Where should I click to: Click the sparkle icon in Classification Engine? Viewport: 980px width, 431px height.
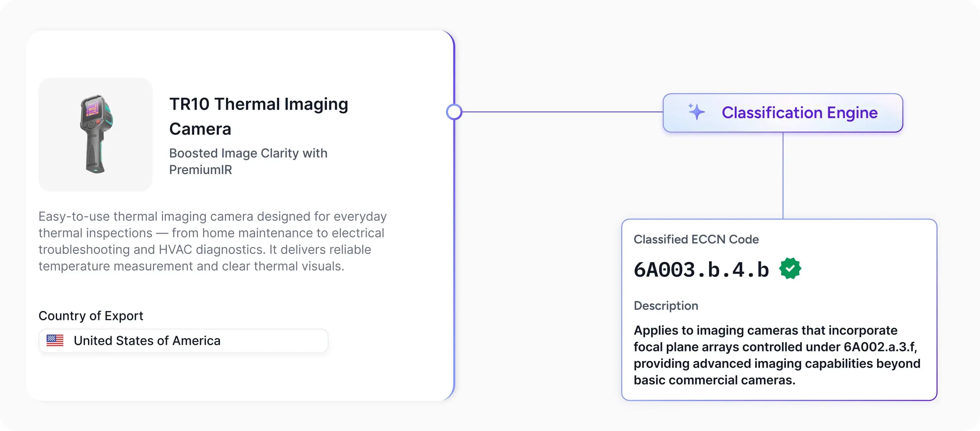[696, 112]
